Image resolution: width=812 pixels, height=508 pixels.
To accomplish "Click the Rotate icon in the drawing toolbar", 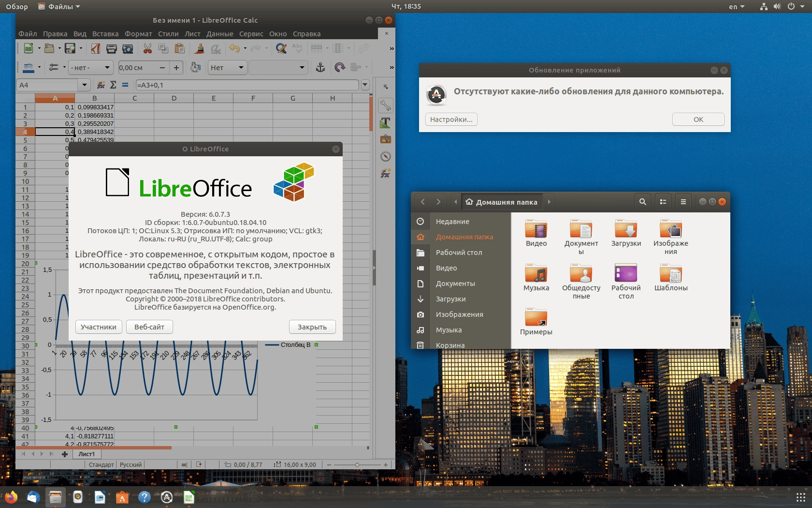I will pos(340,67).
